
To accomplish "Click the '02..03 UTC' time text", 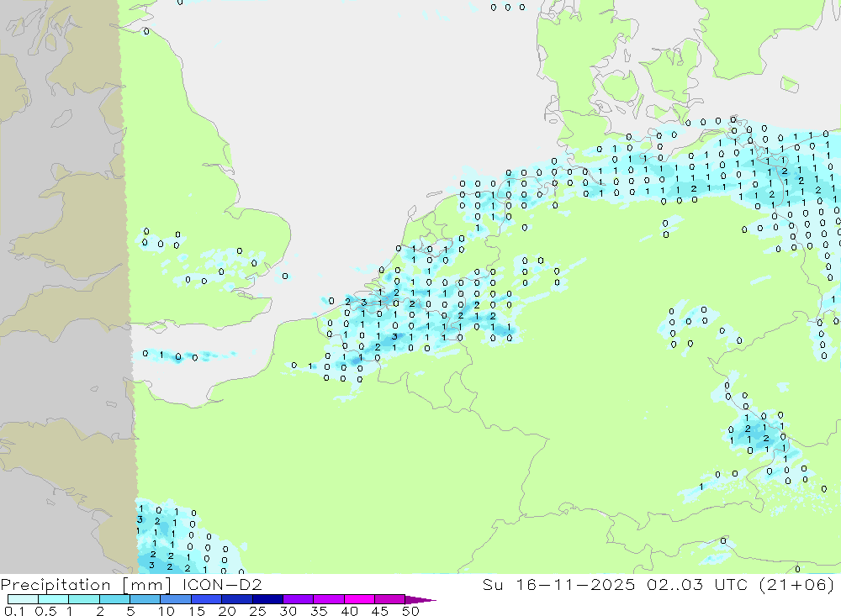I will 697,584.
